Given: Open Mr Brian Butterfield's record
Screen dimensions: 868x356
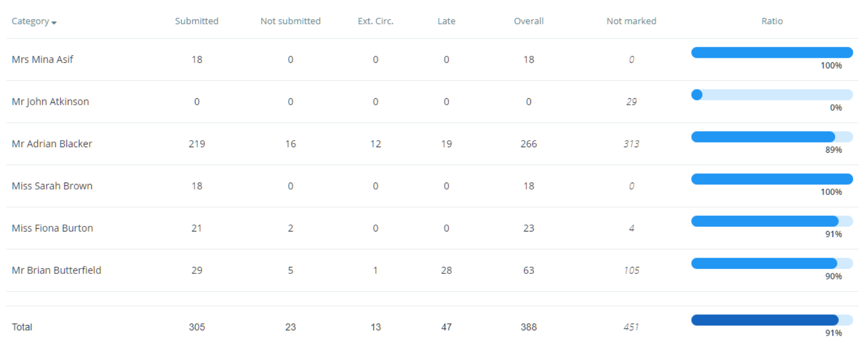Looking at the screenshot, I should (57, 270).
